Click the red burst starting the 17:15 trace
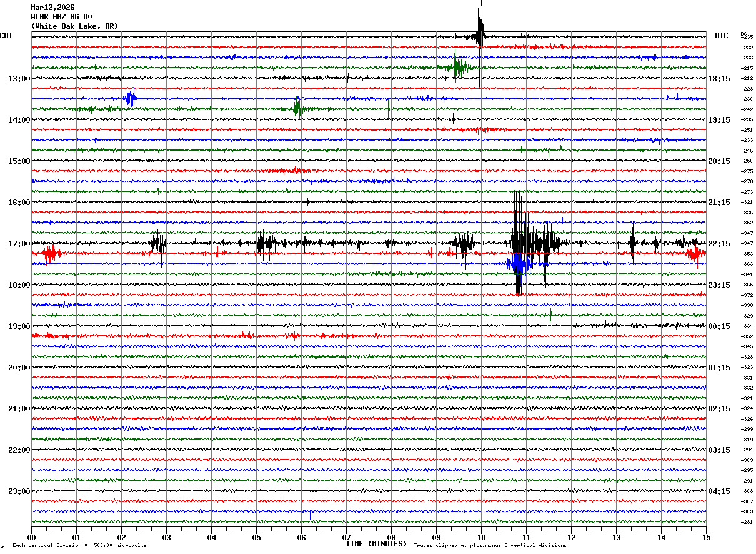The image size is (756, 554). pos(49,253)
